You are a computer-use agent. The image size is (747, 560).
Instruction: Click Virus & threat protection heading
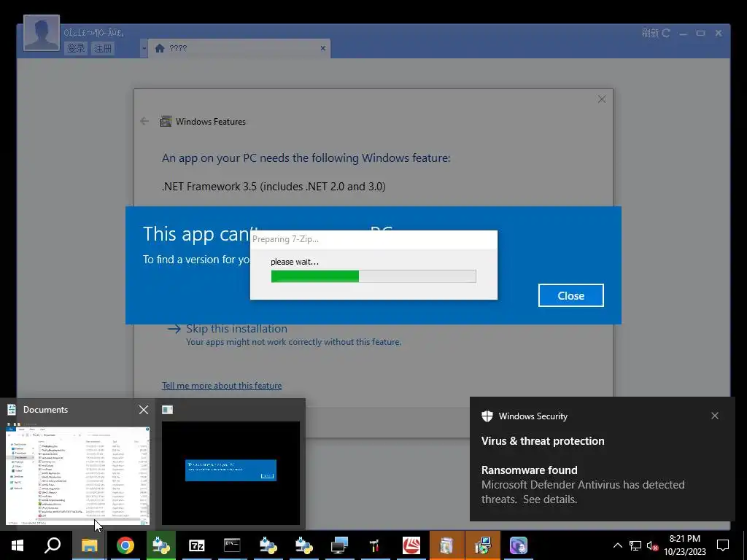point(543,441)
